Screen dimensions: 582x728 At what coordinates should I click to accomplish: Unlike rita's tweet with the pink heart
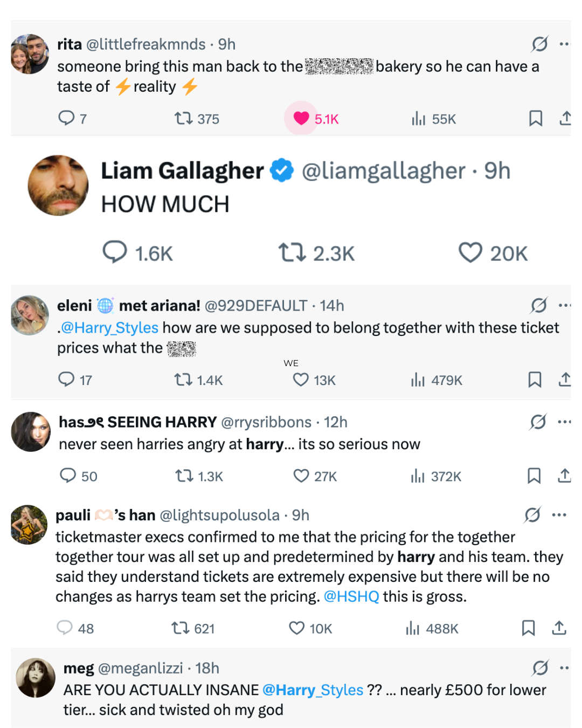pos(301,119)
